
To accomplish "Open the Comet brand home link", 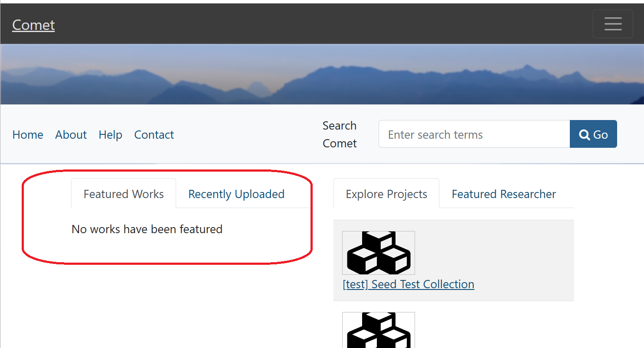I will tap(33, 25).
